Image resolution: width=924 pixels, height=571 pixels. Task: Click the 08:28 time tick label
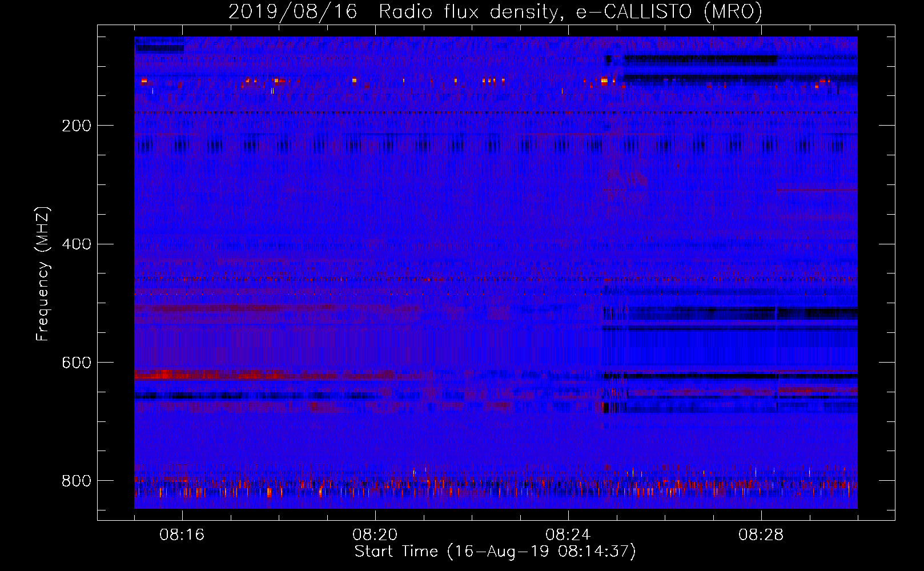pyautogui.click(x=761, y=535)
